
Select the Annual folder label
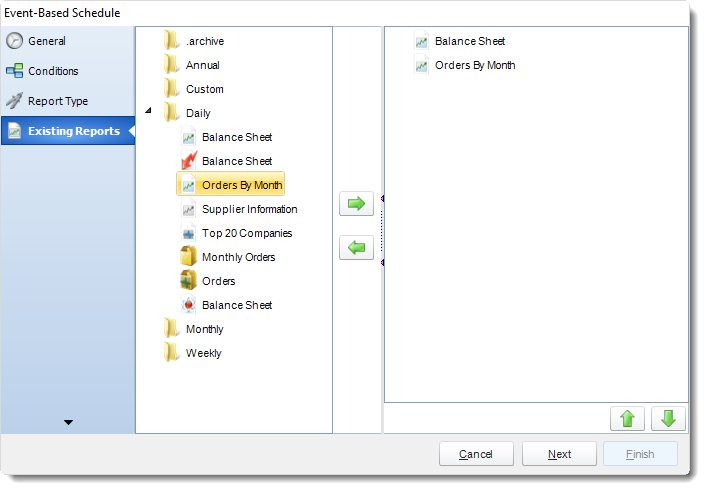[x=203, y=65]
